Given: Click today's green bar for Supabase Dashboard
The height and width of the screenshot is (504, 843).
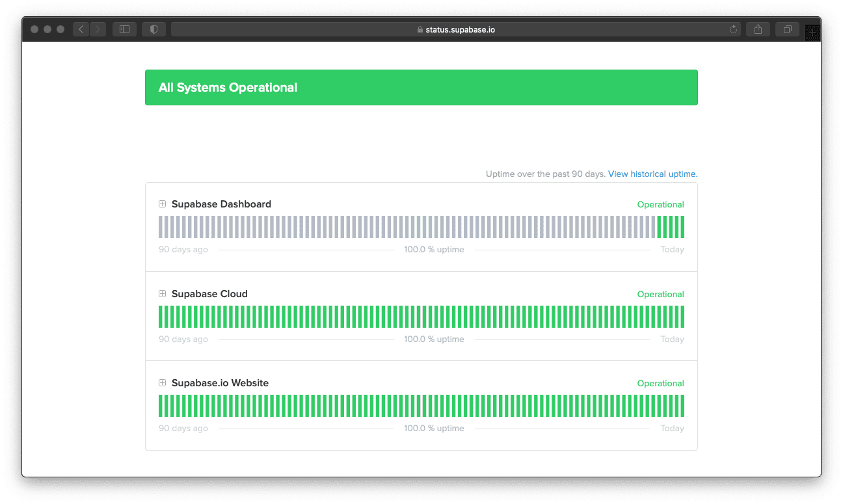Looking at the screenshot, I should coord(682,227).
